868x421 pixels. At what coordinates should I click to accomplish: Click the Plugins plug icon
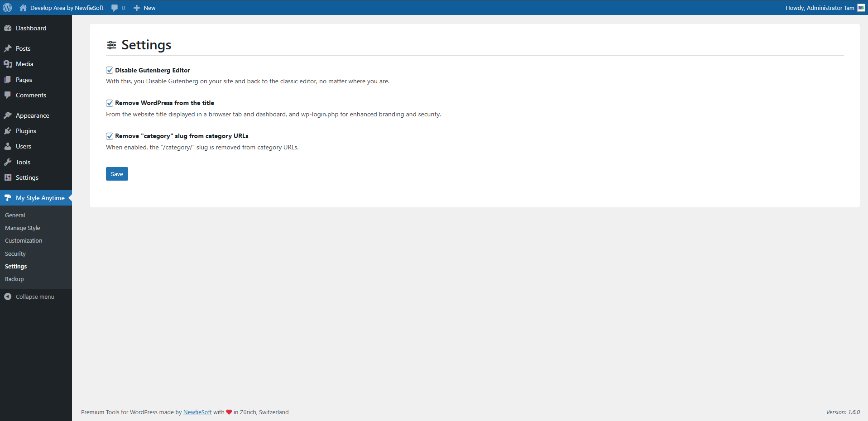pos(8,131)
